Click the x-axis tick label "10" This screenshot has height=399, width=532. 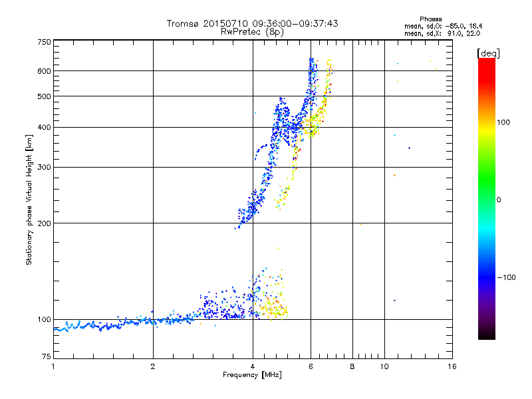[x=384, y=366]
